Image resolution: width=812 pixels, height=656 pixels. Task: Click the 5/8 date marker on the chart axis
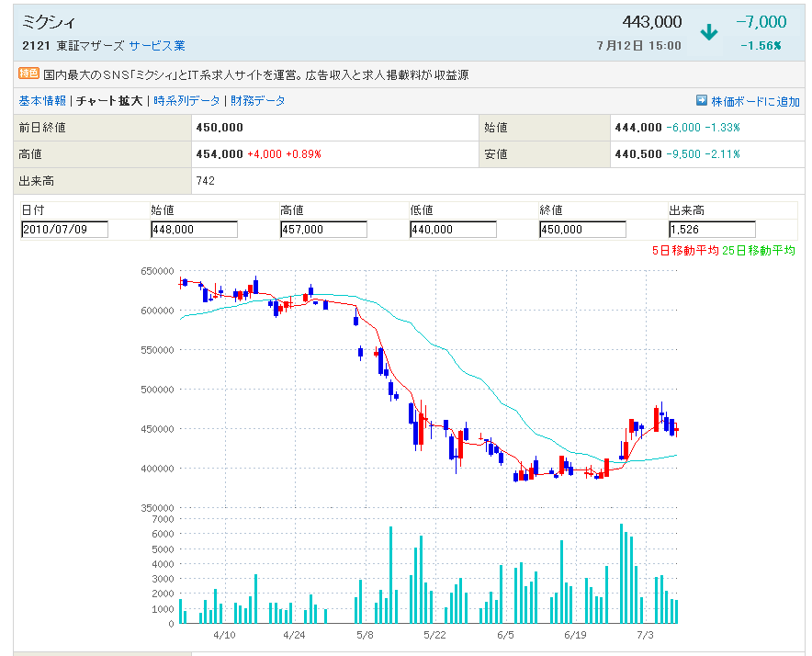365,635
